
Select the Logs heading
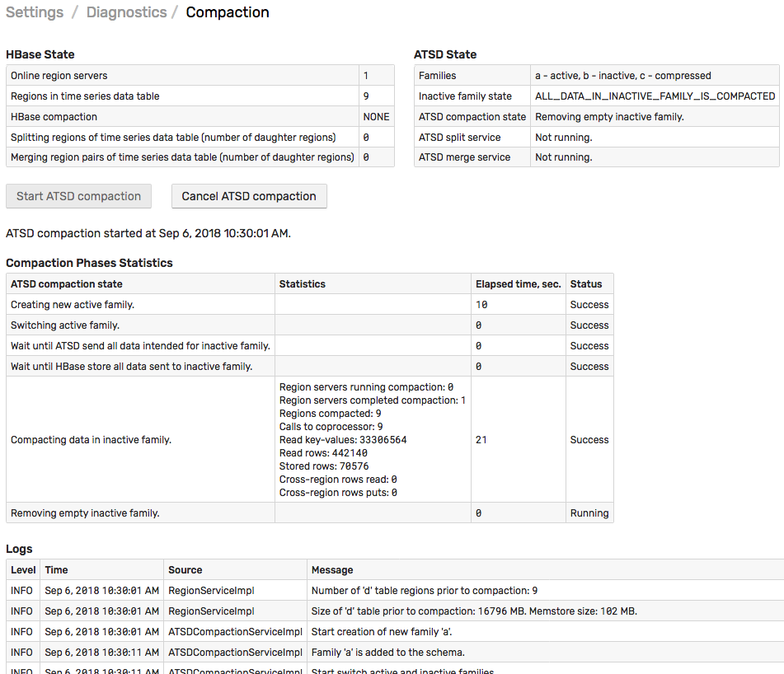click(x=19, y=549)
